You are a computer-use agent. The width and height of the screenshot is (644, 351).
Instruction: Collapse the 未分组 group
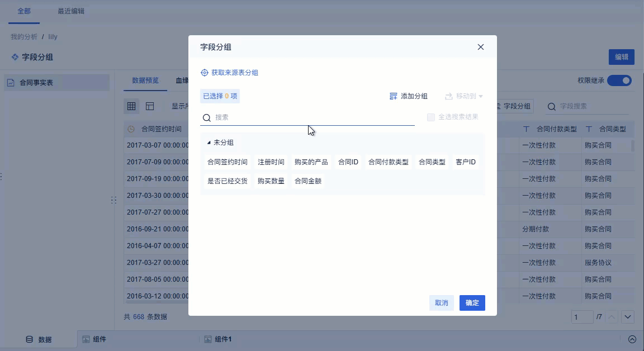(209, 143)
